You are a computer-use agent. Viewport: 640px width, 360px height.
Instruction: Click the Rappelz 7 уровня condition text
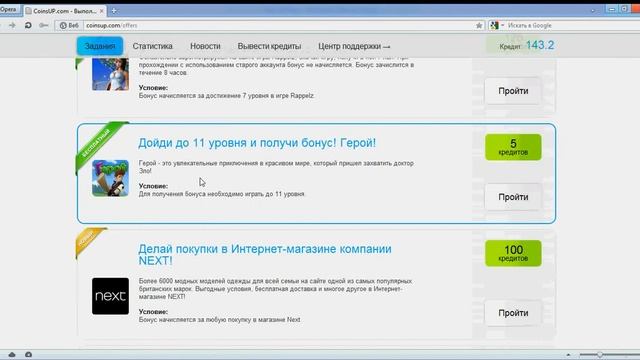pos(226,96)
